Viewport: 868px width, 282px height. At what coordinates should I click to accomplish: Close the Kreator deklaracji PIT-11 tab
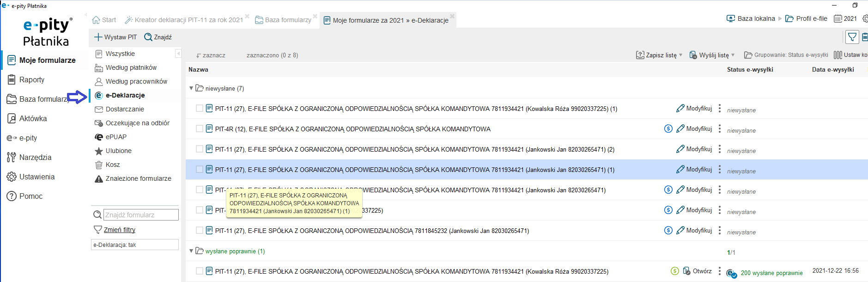click(247, 17)
